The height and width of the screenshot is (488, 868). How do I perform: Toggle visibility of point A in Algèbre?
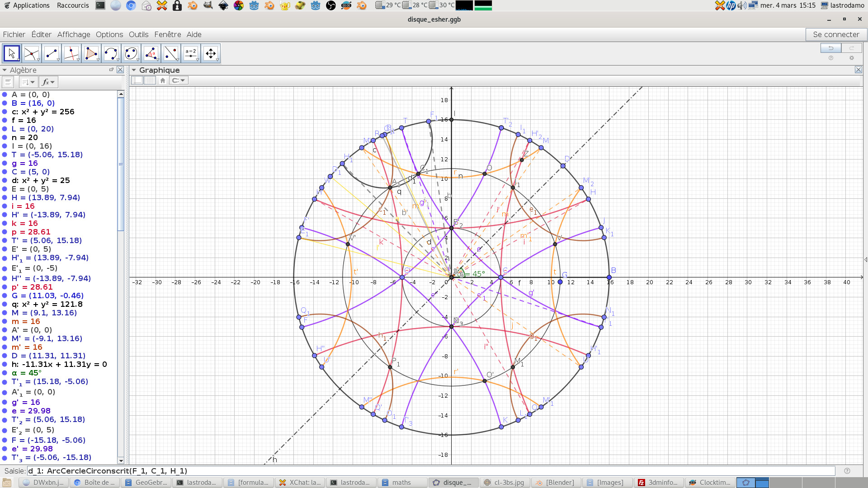5,95
